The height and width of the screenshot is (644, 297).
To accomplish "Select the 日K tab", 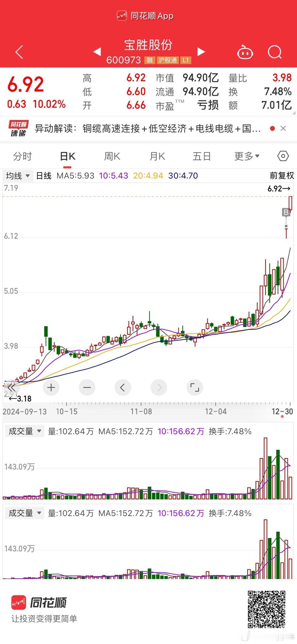I will (68, 156).
